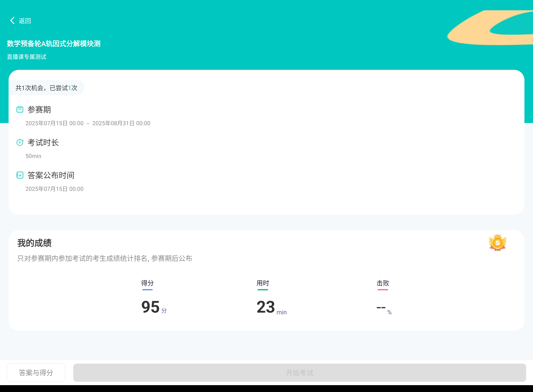Open 答案与得分 answers and score
The height and width of the screenshot is (392, 533).
tap(36, 373)
